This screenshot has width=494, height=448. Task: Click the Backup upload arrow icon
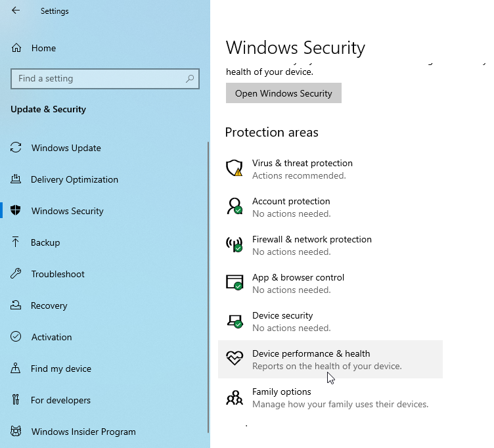[16, 242]
